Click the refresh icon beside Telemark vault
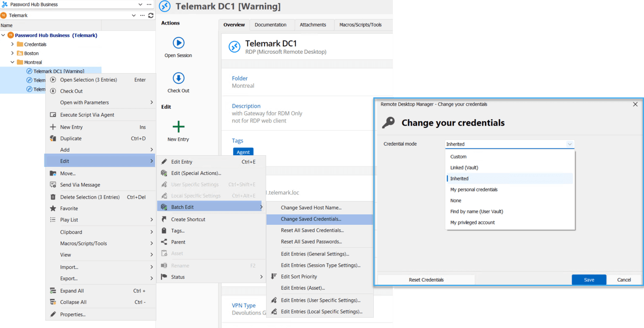This screenshot has height=328, width=644. point(151,15)
